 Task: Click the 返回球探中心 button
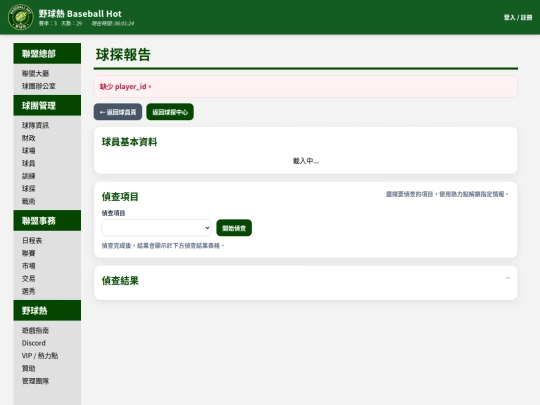170,112
